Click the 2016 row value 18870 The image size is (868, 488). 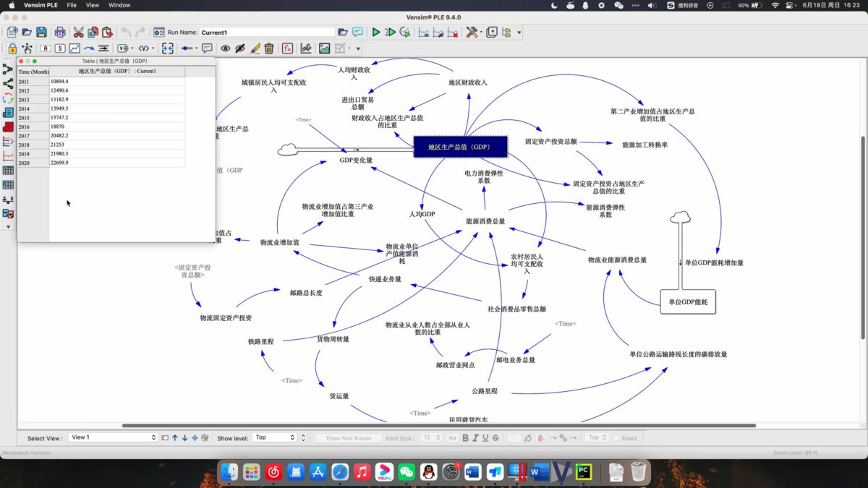coord(116,126)
